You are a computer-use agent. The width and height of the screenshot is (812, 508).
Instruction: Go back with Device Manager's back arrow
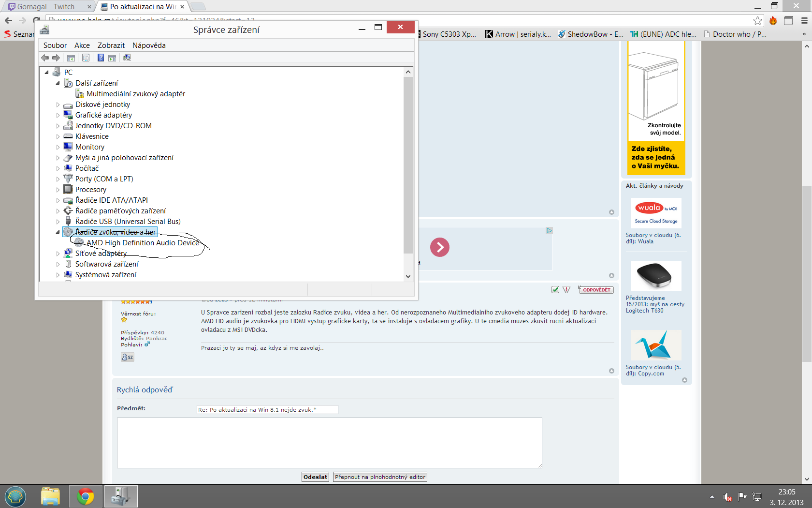point(45,58)
